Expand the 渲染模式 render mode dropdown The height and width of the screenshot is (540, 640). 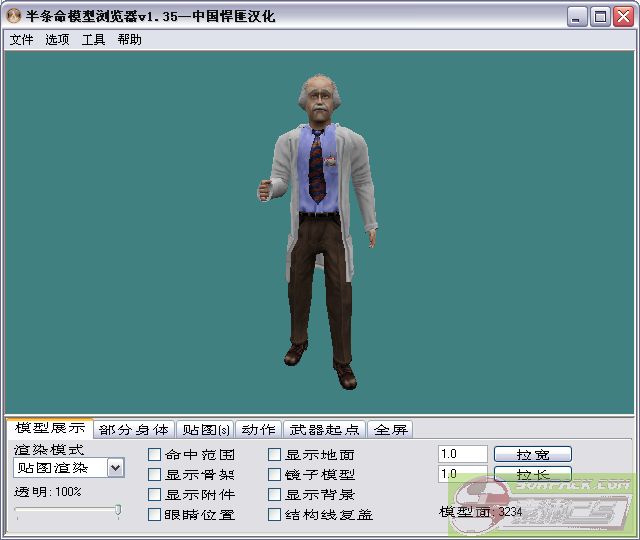(x=115, y=467)
